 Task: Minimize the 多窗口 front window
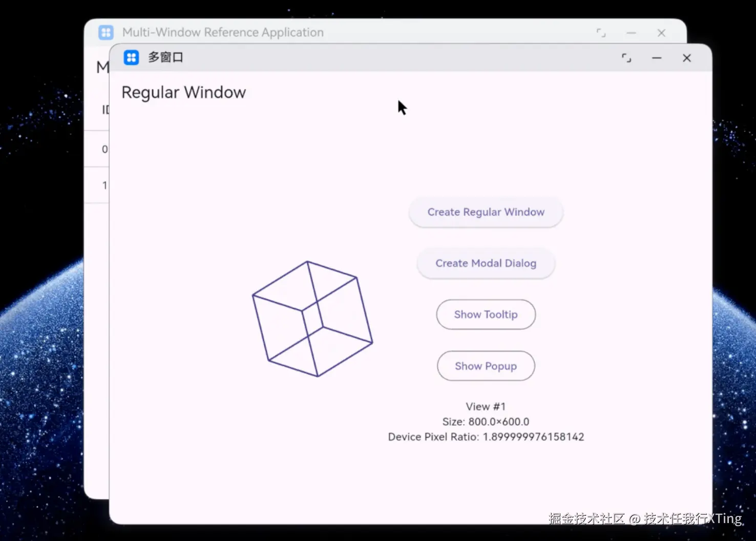[x=657, y=58]
